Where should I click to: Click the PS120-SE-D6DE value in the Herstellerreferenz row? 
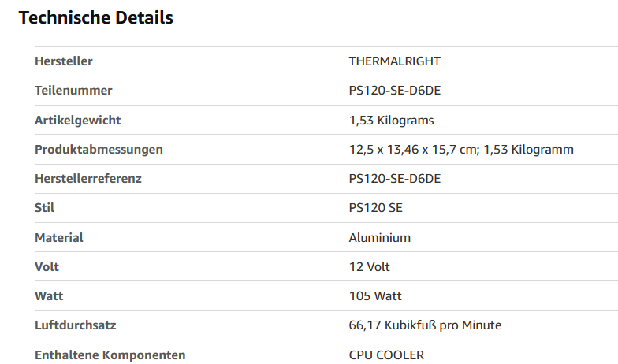(x=394, y=178)
